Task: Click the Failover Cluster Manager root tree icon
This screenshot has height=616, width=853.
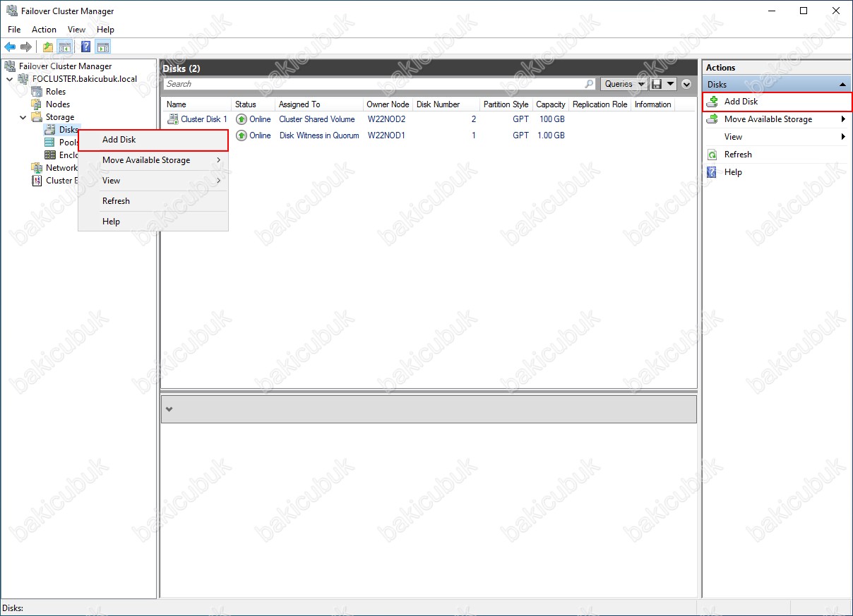Action: coord(10,66)
